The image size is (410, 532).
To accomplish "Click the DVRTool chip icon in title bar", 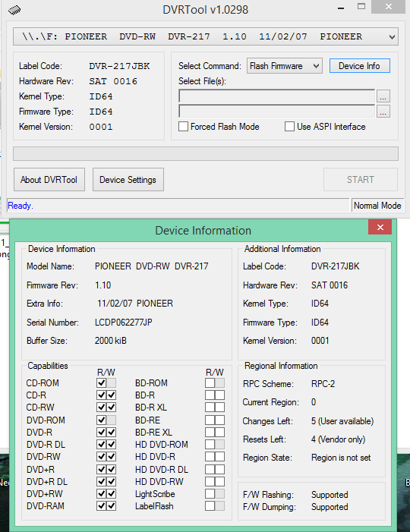I will [14, 10].
